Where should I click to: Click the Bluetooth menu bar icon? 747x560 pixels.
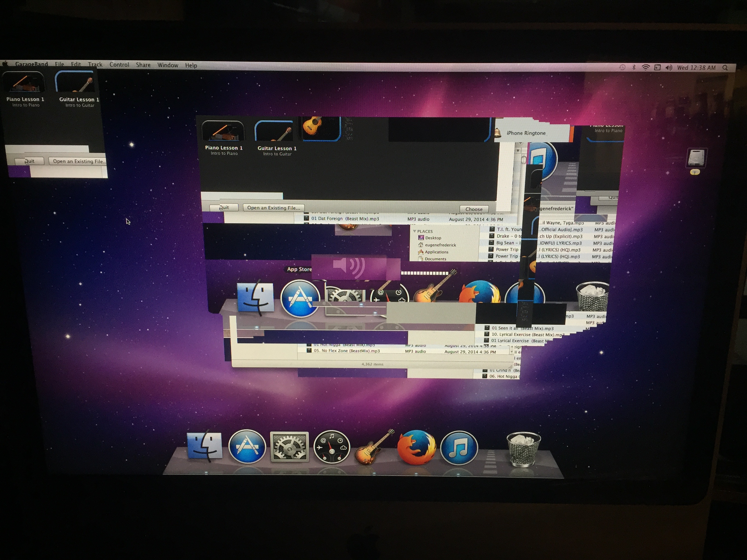click(634, 67)
